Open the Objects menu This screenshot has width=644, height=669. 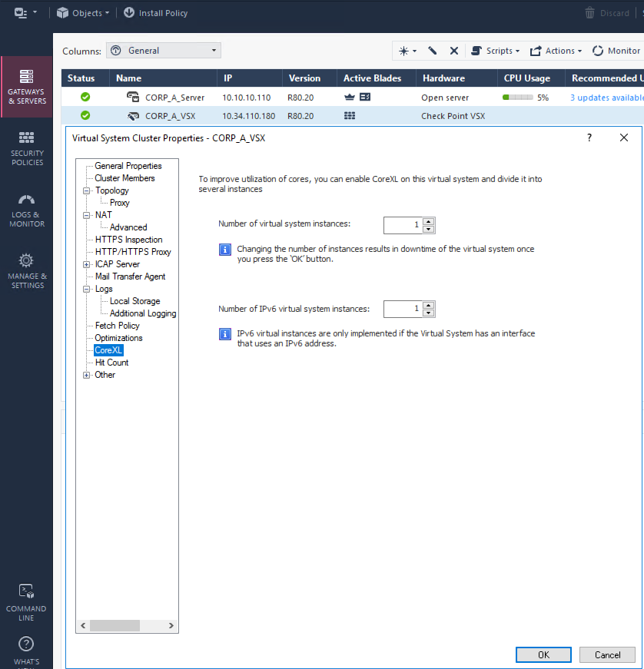click(x=83, y=13)
